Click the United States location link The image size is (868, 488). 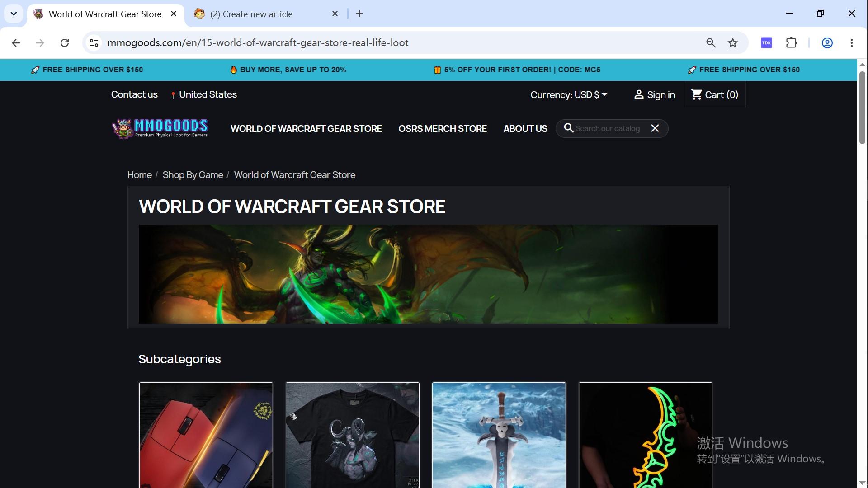tap(204, 94)
